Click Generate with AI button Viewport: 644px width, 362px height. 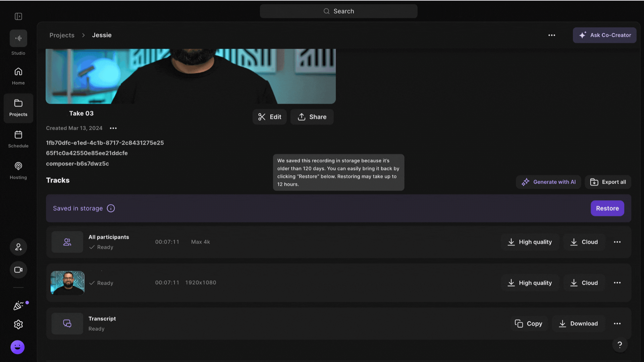click(x=548, y=182)
